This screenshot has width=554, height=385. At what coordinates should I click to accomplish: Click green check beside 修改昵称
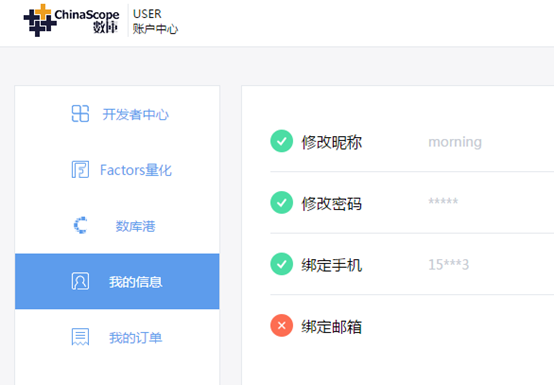(x=282, y=141)
